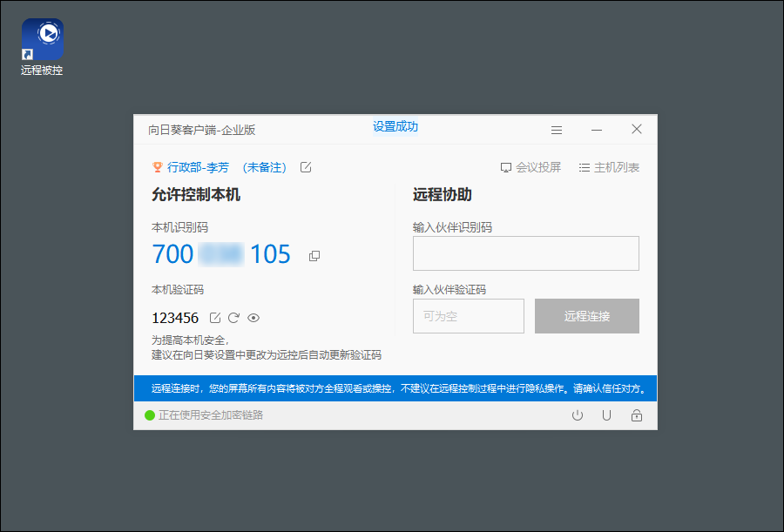Minimize the 向日葵客户端 window
Image resolution: width=784 pixels, height=532 pixels.
pyautogui.click(x=597, y=130)
